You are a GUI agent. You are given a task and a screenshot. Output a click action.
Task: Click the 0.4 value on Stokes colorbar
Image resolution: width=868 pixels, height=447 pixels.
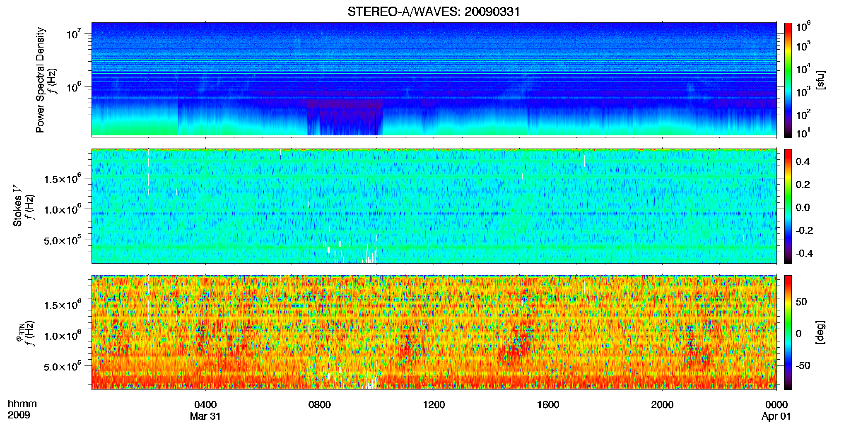pos(803,162)
